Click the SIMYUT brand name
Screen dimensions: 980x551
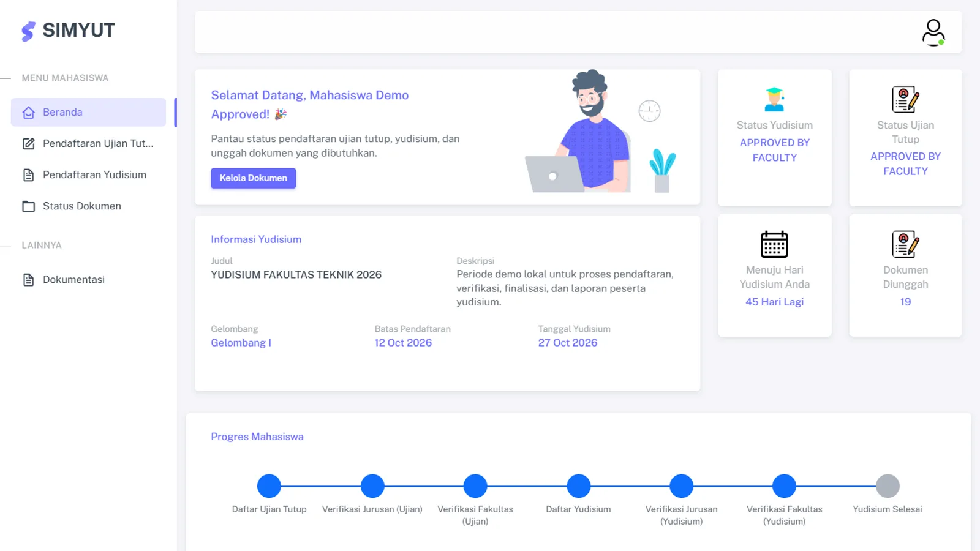click(79, 31)
